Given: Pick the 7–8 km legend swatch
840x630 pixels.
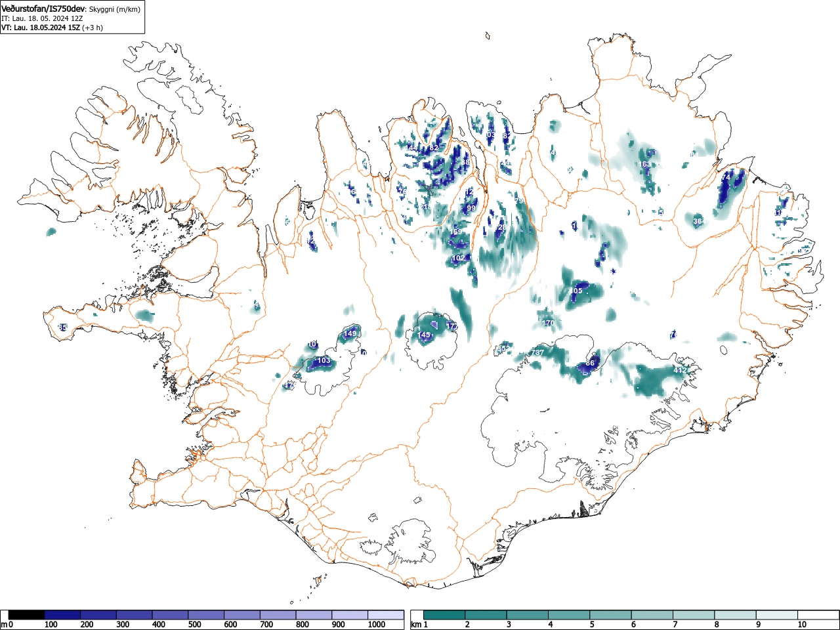Looking at the screenshot, I should (693, 615).
